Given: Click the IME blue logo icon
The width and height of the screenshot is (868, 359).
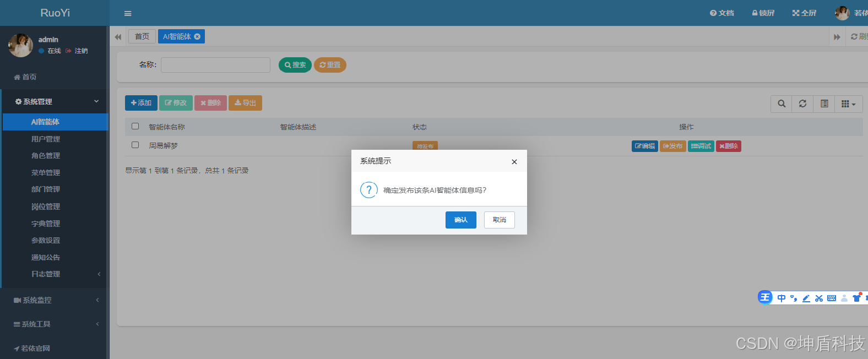Looking at the screenshot, I should 765,297.
